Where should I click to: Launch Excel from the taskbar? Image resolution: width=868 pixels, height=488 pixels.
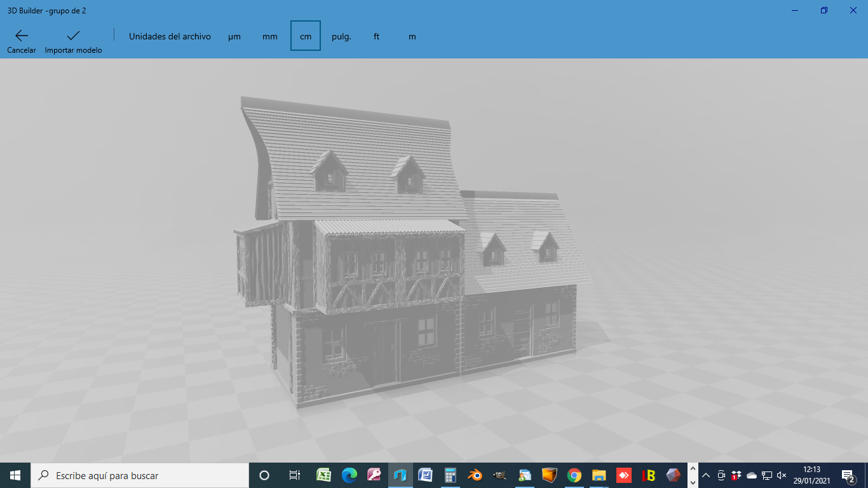[323, 475]
